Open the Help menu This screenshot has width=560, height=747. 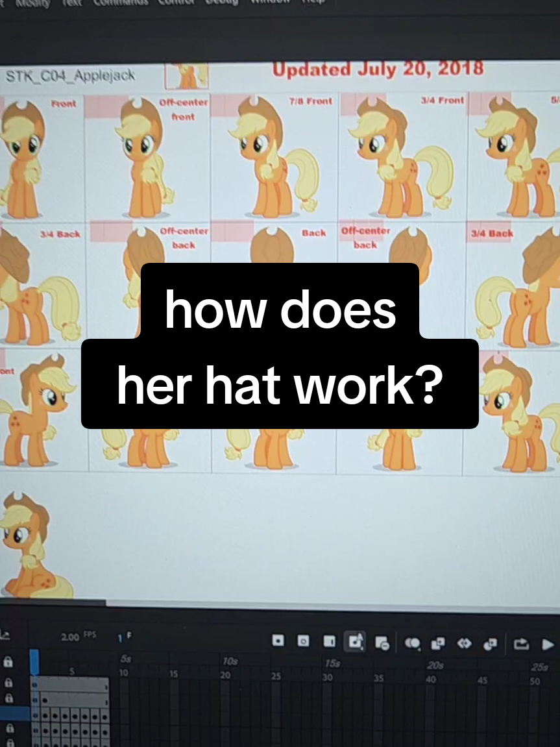[313, 1]
